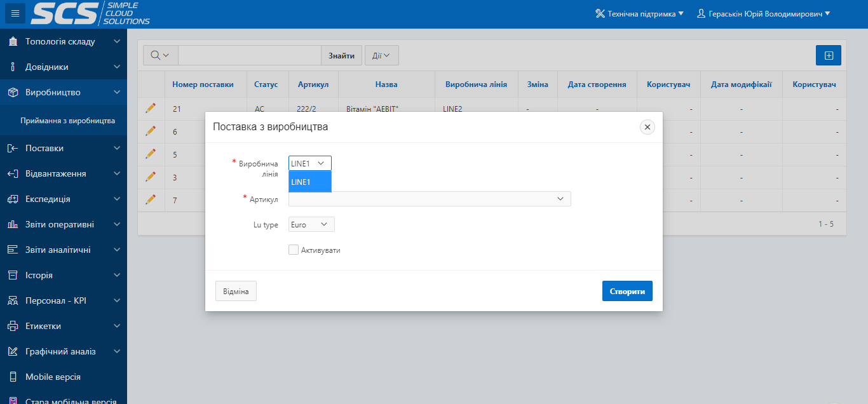Click the Створити button
The image size is (868, 404).
(x=627, y=292)
